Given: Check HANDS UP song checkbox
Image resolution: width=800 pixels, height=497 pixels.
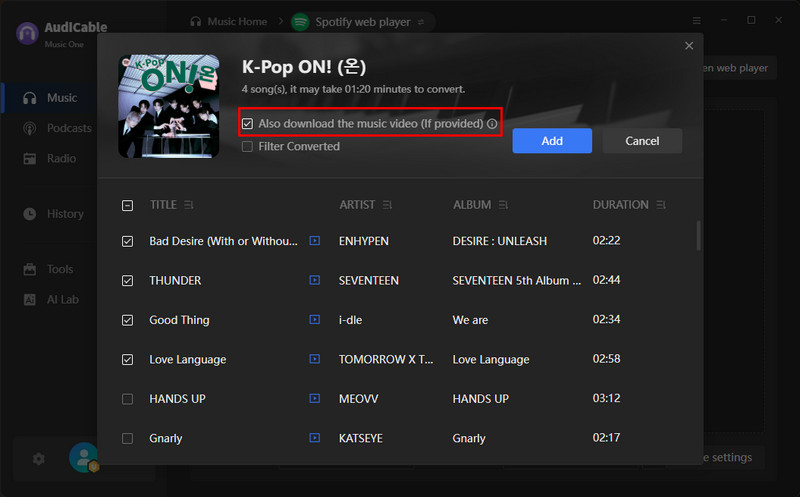Looking at the screenshot, I should (128, 399).
